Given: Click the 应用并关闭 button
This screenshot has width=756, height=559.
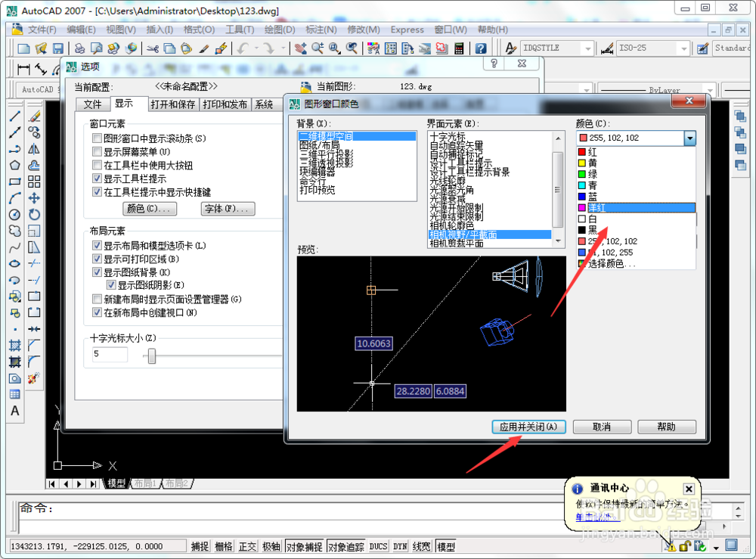Looking at the screenshot, I should [x=528, y=427].
